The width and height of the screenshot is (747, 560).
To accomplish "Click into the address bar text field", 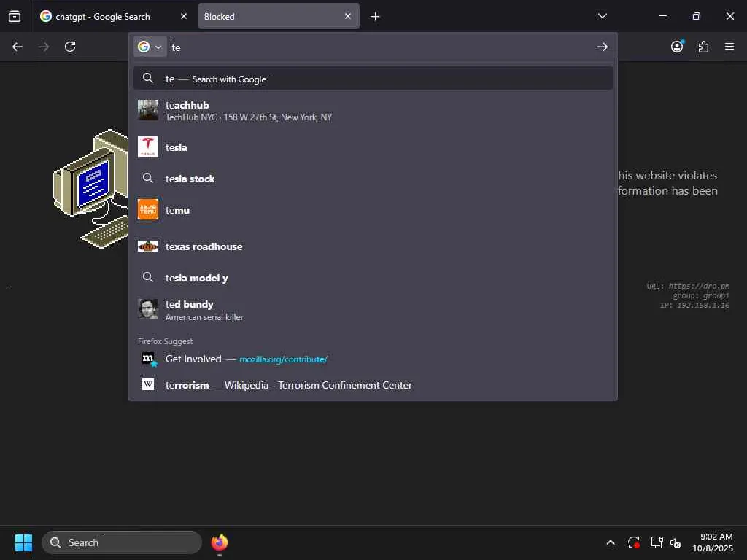I will (x=381, y=47).
